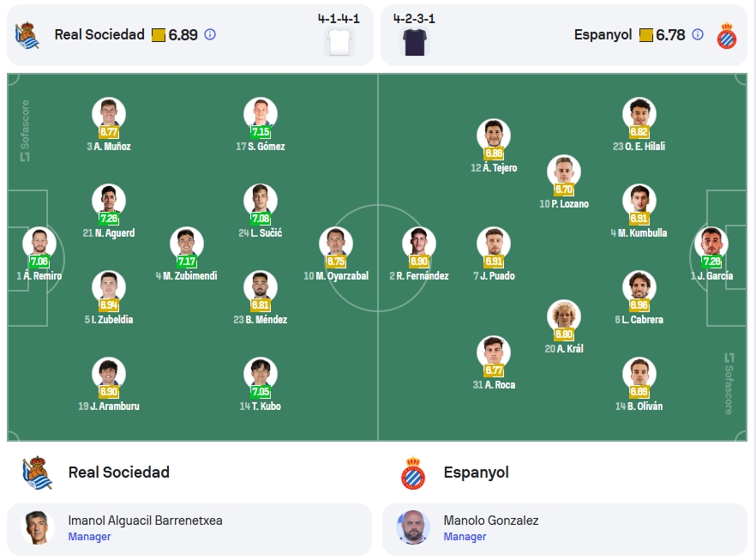Viewport: 756px width, 560px height.
Task: Click the info icon beside Espanyol 6.78 rating
Action: pos(697,34)
